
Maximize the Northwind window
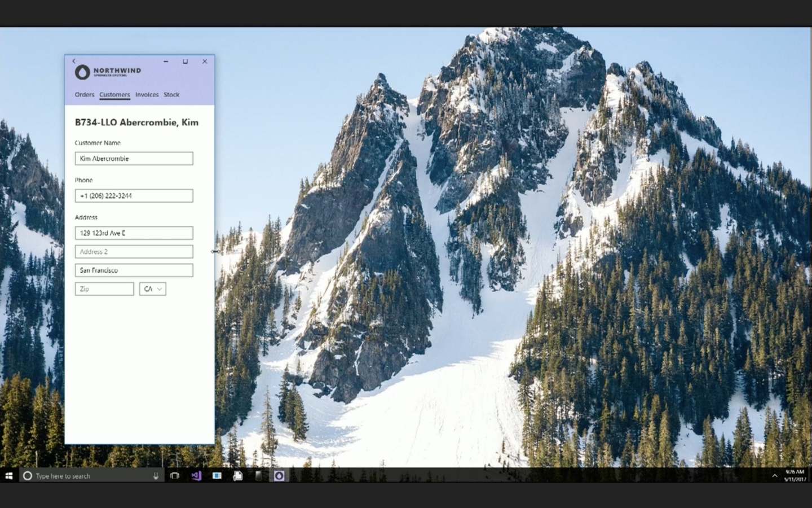pos(185,61)
